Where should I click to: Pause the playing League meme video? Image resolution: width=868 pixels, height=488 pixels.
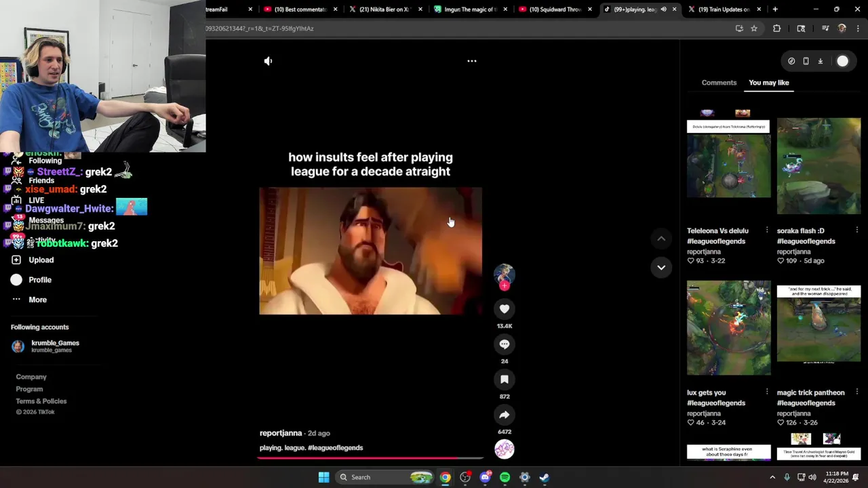pyautogui.click(x=370, y=251)
